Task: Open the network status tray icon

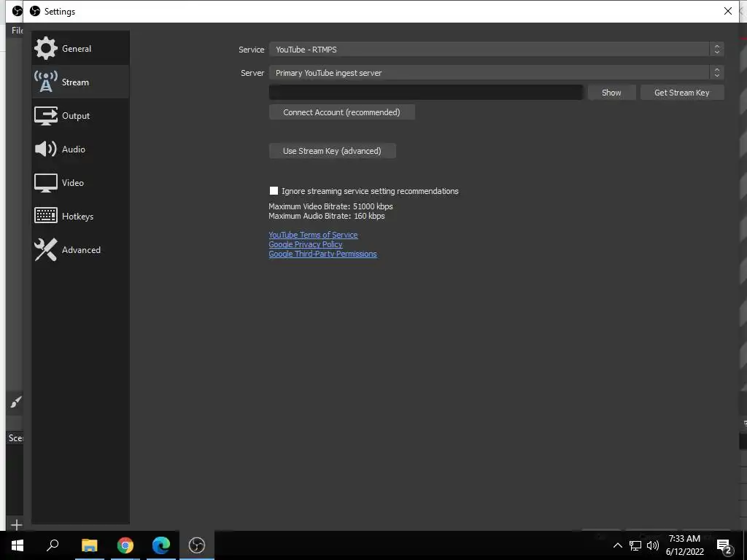Action: tap(635, 545)
